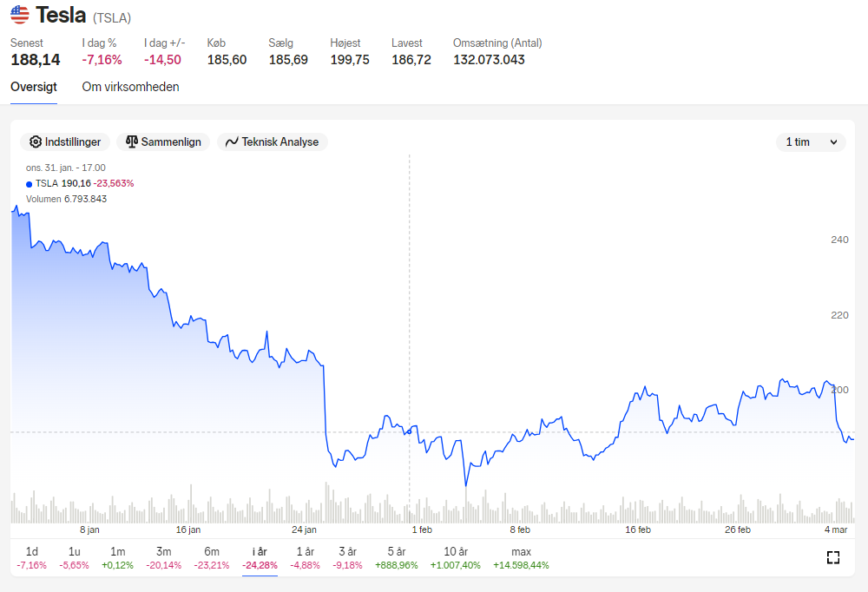
Task: Click the (TSLA) ticker symbol
Action: [x=112, y=18]
